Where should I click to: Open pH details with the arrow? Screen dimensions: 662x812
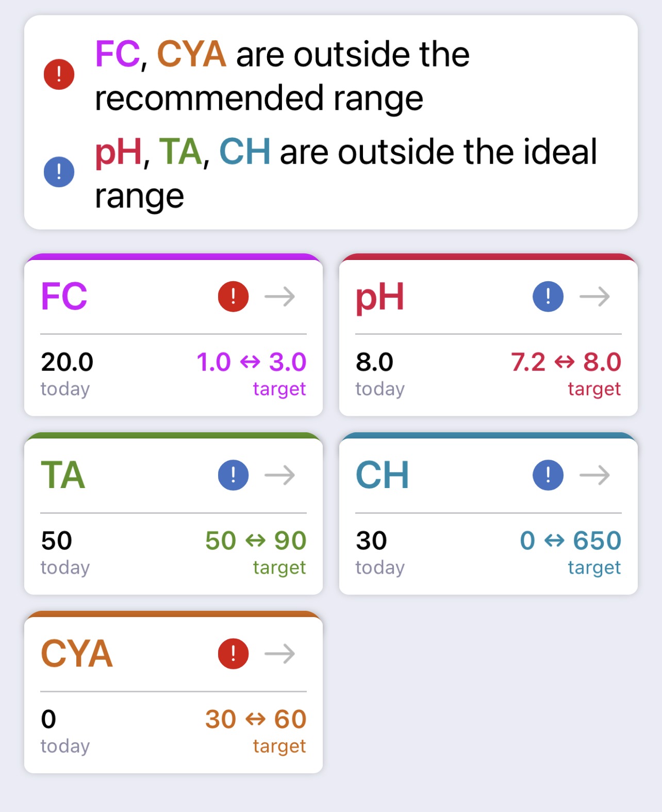[x=594, y=297]
